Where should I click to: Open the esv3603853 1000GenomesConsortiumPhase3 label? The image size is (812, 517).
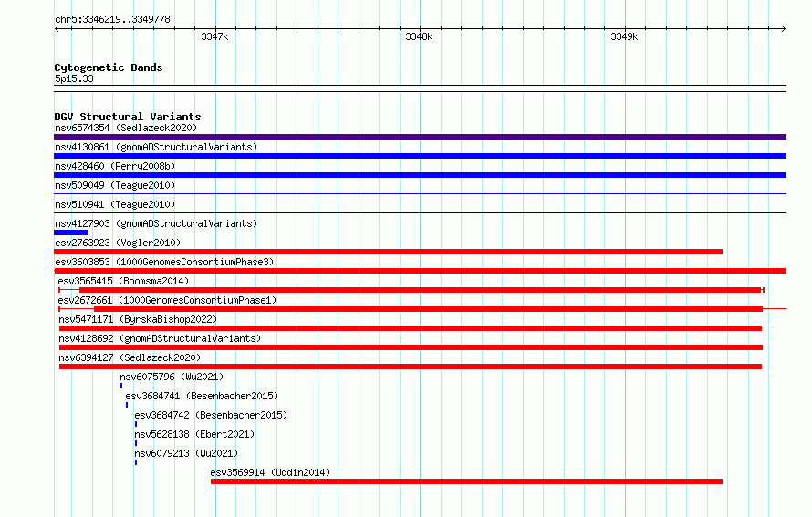coord(164,262)
